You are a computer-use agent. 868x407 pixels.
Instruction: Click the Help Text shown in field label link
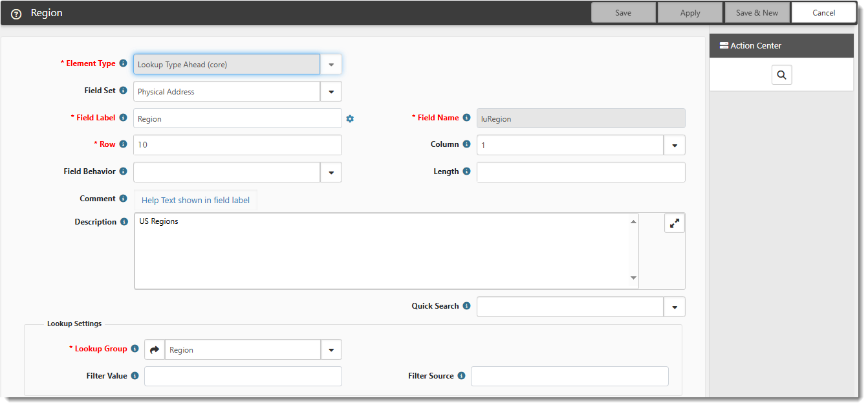coord(195,201)
